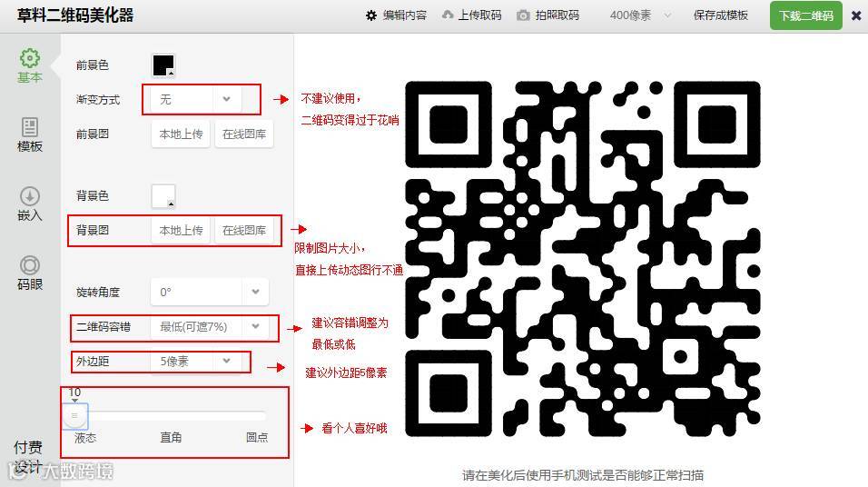Click the scan test reminder text below the QR code
The image size is (868, 487).
click(583, 475)
